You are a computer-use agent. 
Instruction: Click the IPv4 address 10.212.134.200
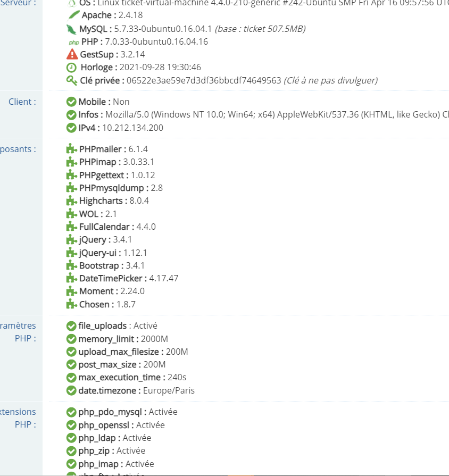(132, 128)
